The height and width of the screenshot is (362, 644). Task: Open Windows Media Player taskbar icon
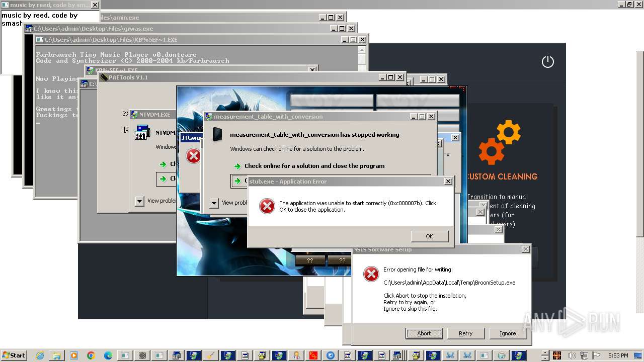[x=74, y=355]
